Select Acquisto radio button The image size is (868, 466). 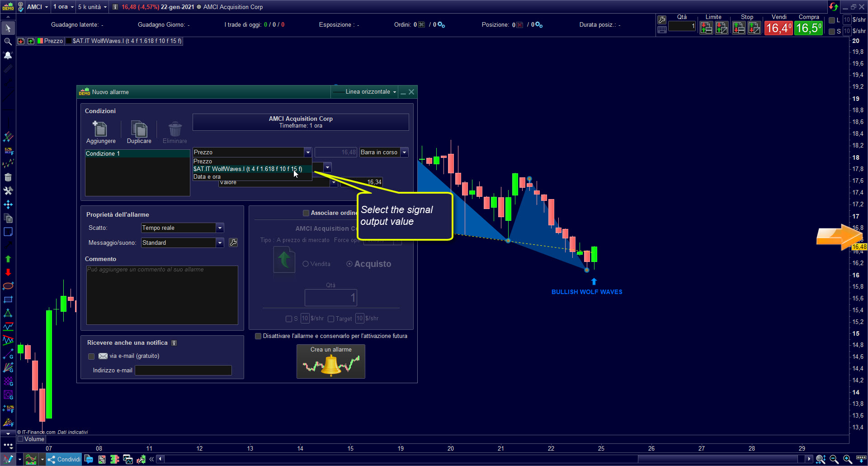[x=349, y=264]
